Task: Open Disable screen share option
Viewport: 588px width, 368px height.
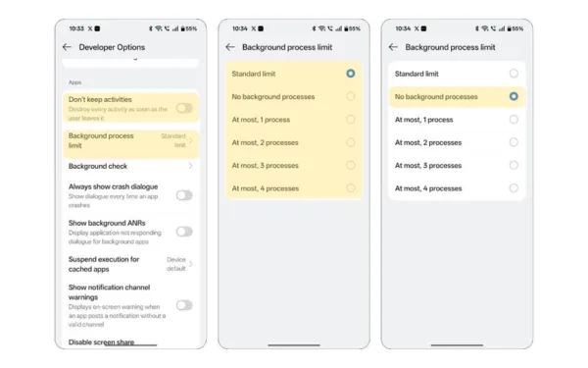Action: (x=101, y=342)
